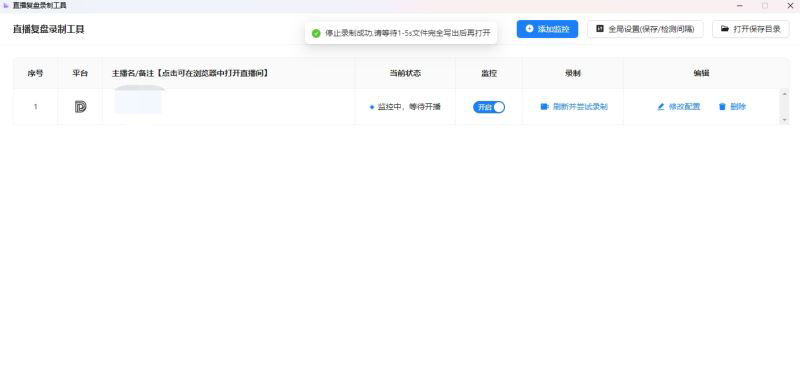Toggle the 开启 monitoring switch off
The width and height of the screenshot is (800, 370).
pos(489,107)
